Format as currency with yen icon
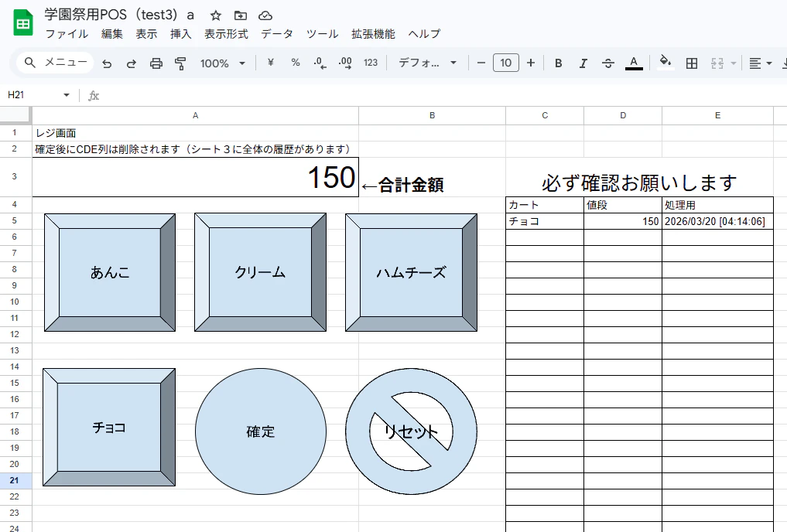 271,63
